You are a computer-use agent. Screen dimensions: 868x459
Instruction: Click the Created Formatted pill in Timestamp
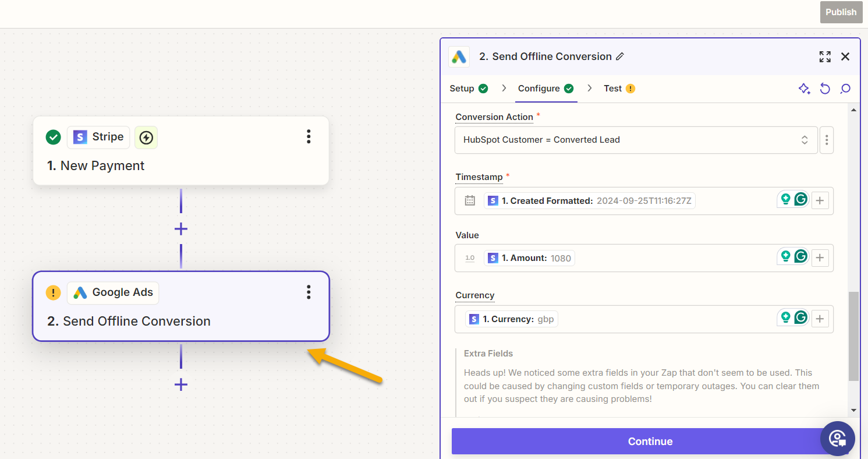pyautogui.click(x=590, y=201)
